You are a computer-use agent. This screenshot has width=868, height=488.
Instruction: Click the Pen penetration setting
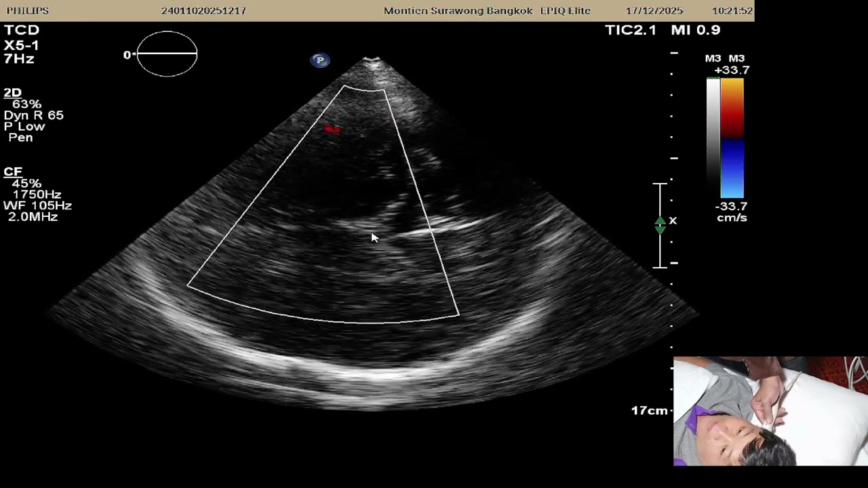(x=20, y=138)
